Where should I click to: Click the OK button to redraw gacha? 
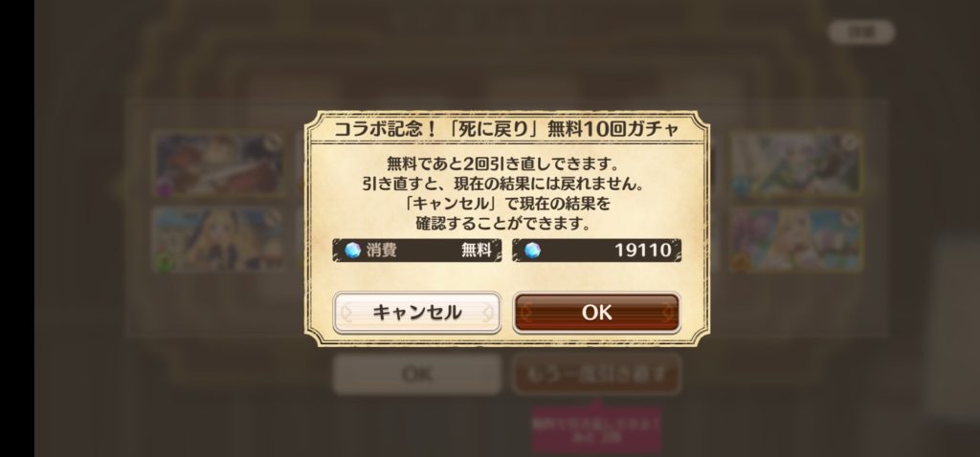(x=596, y=313)
